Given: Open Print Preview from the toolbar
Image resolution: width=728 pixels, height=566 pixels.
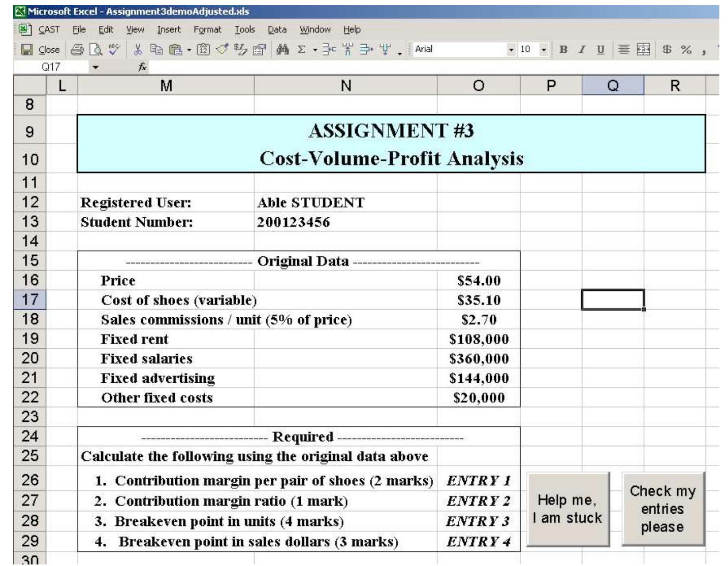Looking at the screenshot, I should [x=95, y=50].
